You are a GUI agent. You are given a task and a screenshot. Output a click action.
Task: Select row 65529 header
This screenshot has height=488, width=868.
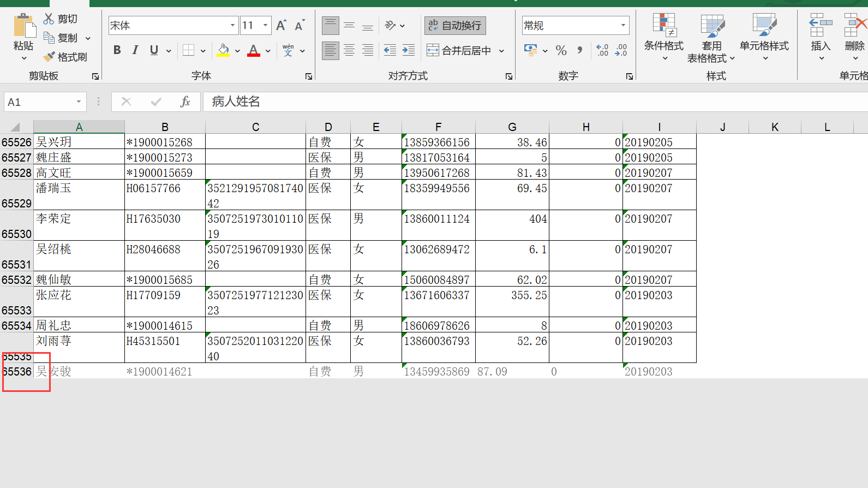click(16, 195)
